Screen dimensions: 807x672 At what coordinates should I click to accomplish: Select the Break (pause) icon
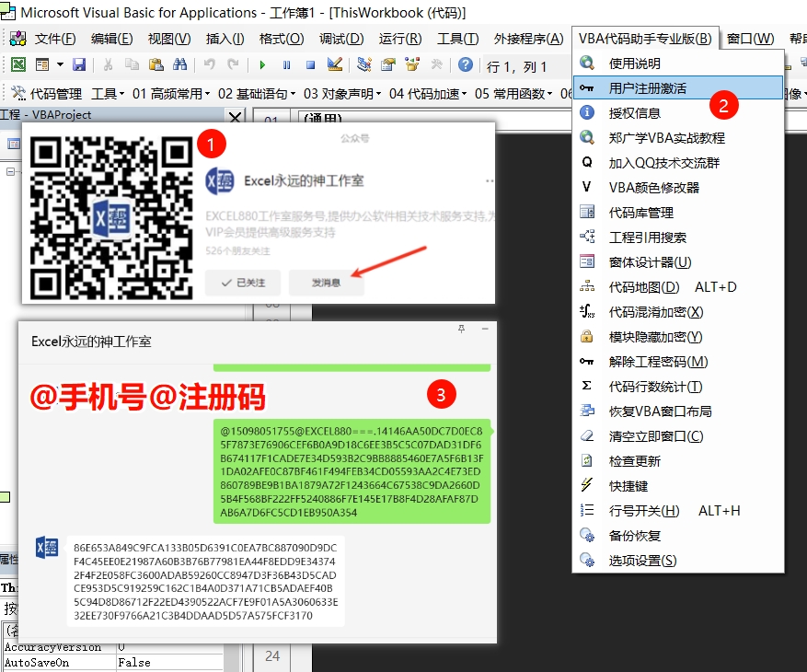click(286, 64)
